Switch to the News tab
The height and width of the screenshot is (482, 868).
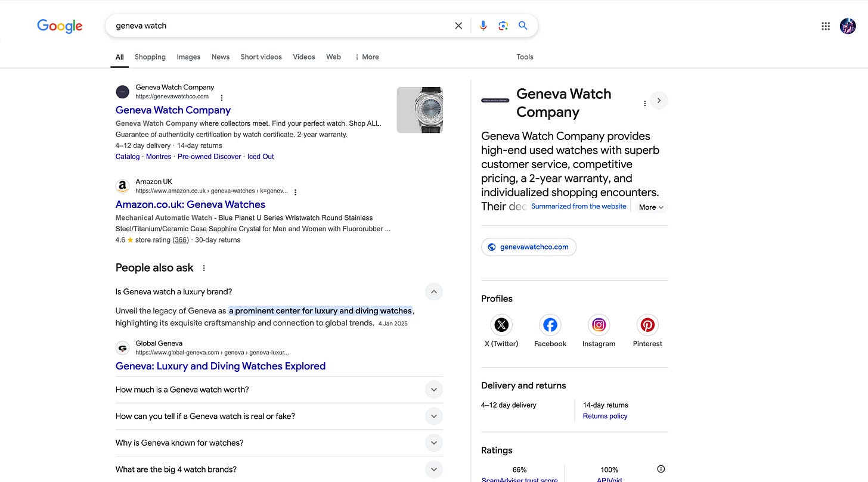click(x=221, y=57)
